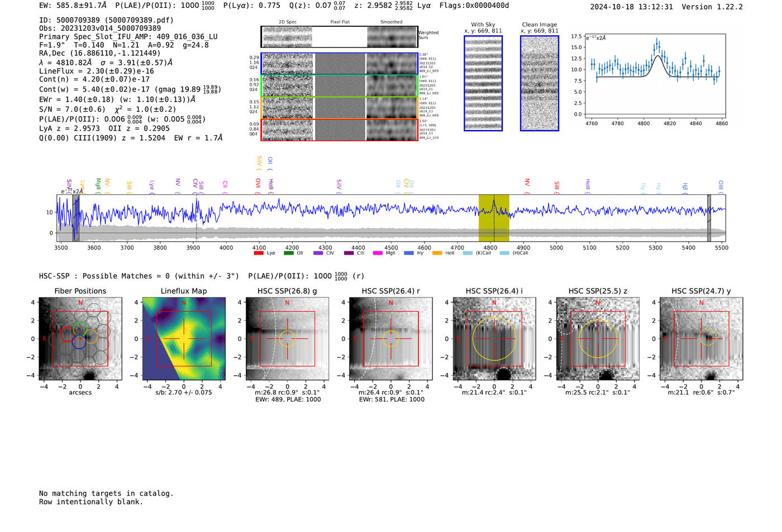Click the purple CIV legend swatch
Screen dimensions: 782x532
[318, 253]
